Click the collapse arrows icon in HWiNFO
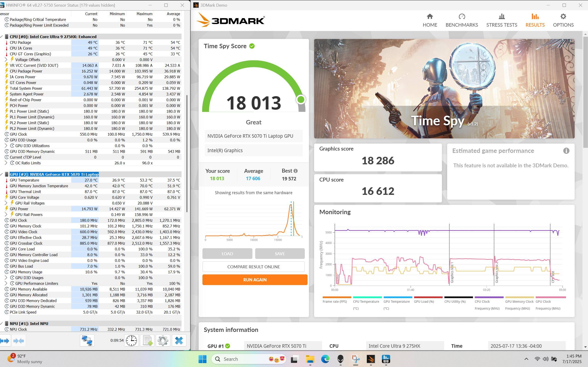The image size is (588, 367). (x=19, y=341)
